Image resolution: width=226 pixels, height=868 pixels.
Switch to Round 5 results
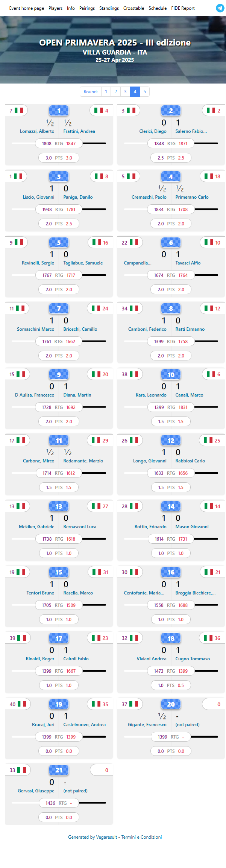(144, 91)
